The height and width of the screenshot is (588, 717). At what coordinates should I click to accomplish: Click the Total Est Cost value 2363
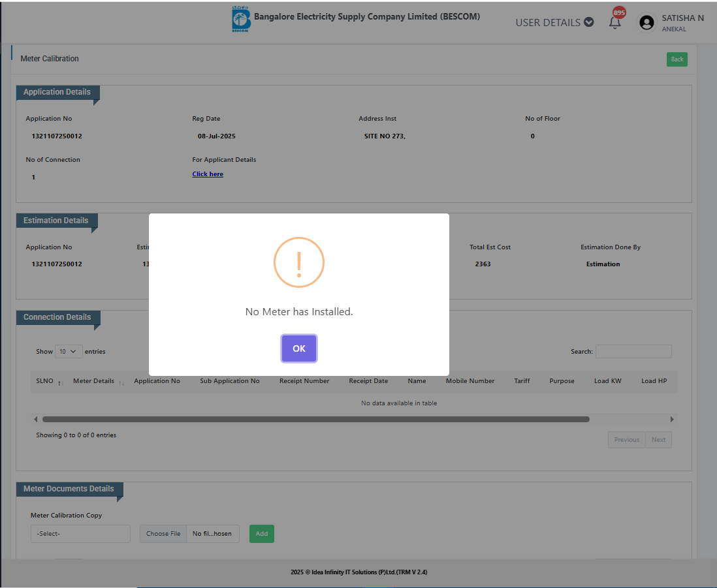pyautogui.click(x=483, y=264)
